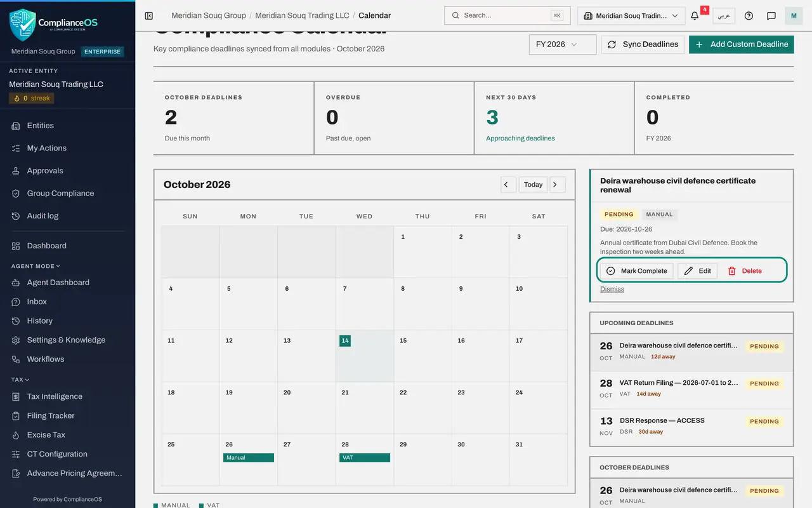Click the My Actions checklist icon
This screenshot has width=812, height=508.
(16, 148)
